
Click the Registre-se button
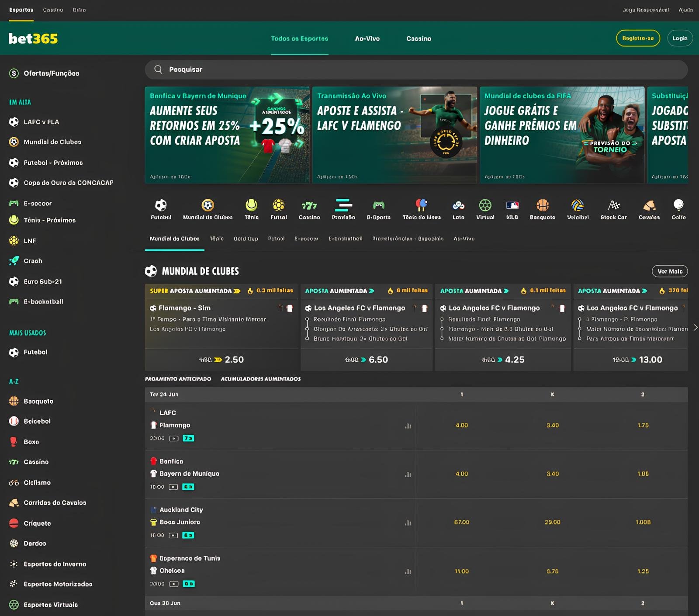(638, 38)
